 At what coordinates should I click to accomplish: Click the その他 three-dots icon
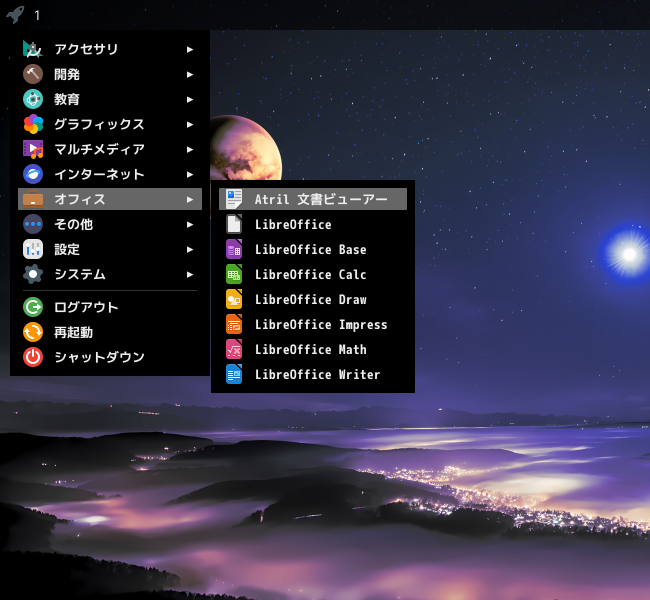(33, 224)
